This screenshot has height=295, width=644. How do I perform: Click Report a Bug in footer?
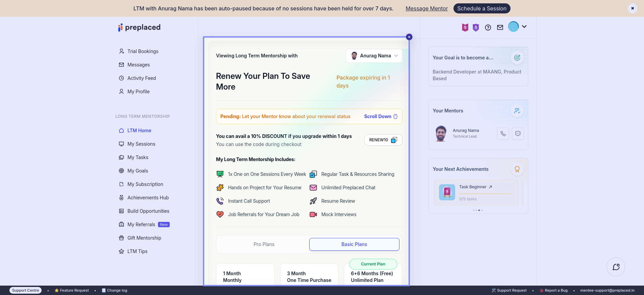click(554, 290)
